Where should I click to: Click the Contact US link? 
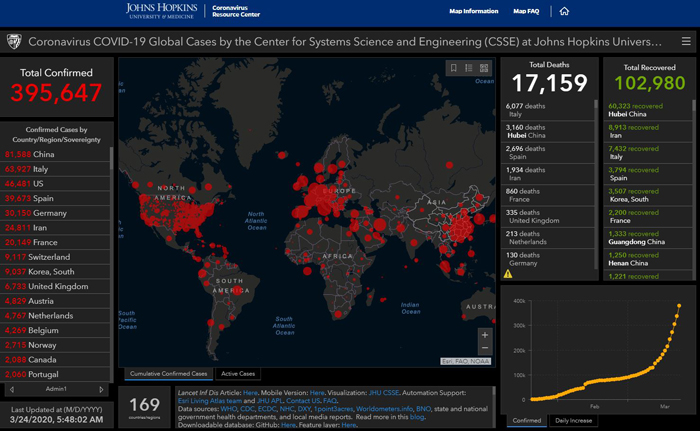click(x=303, y=401)
